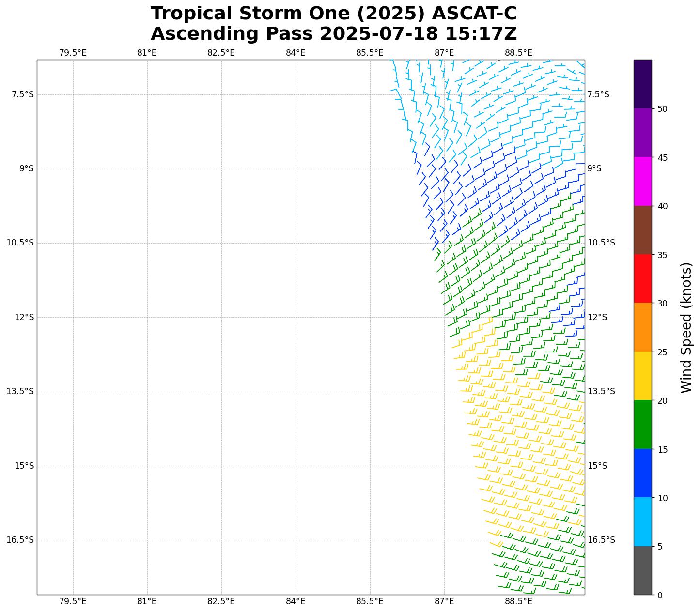Select the purple 45–50 knots colorbar segment
The width and height of the screenshot is (700, 612).
[643, 133]
